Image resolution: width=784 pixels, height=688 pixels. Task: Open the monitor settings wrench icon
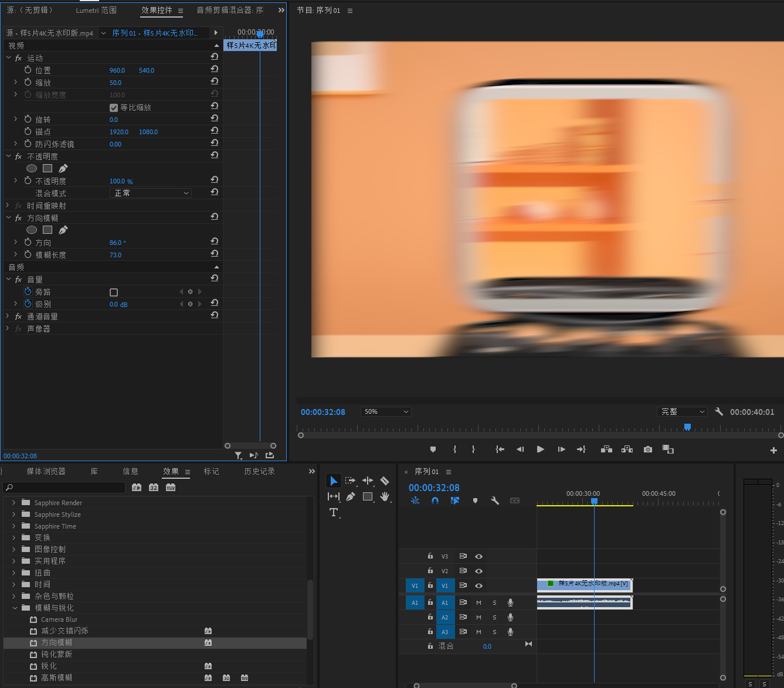pos(719,411)
